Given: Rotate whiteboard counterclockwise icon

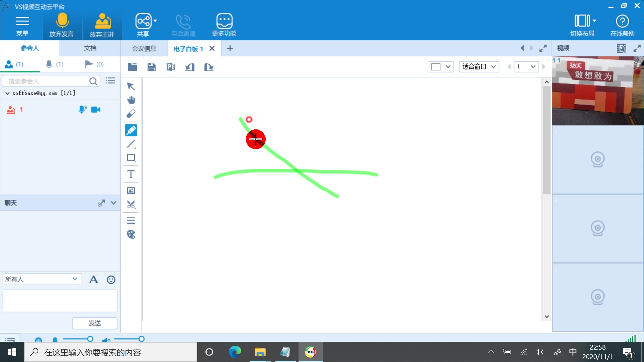Looking at the screenshot, I should 190,67.
